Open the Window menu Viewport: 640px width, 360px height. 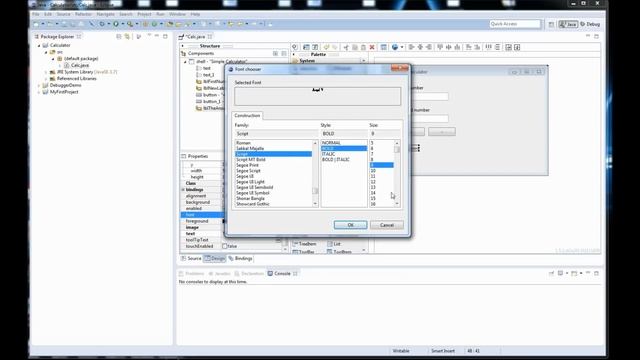(x=177, y=14)
